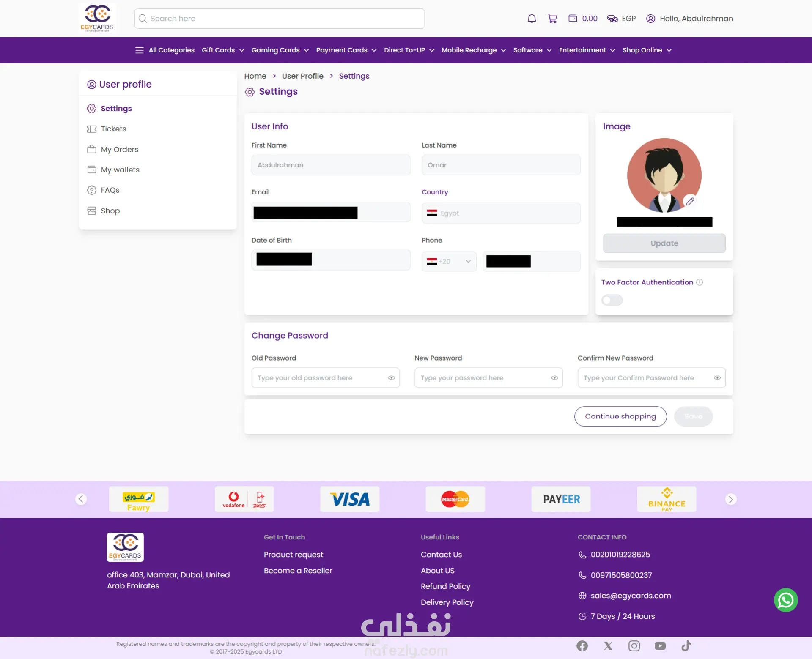
Task: Reveal confirm new password text
Action: tap(717, 378)
